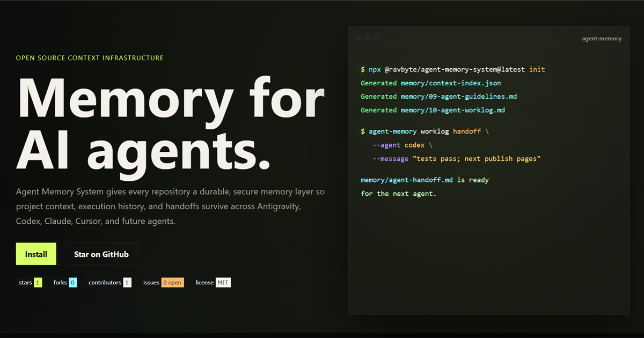Click the Open Source Context Infrastructure tagline

click(x=90, y=58)
